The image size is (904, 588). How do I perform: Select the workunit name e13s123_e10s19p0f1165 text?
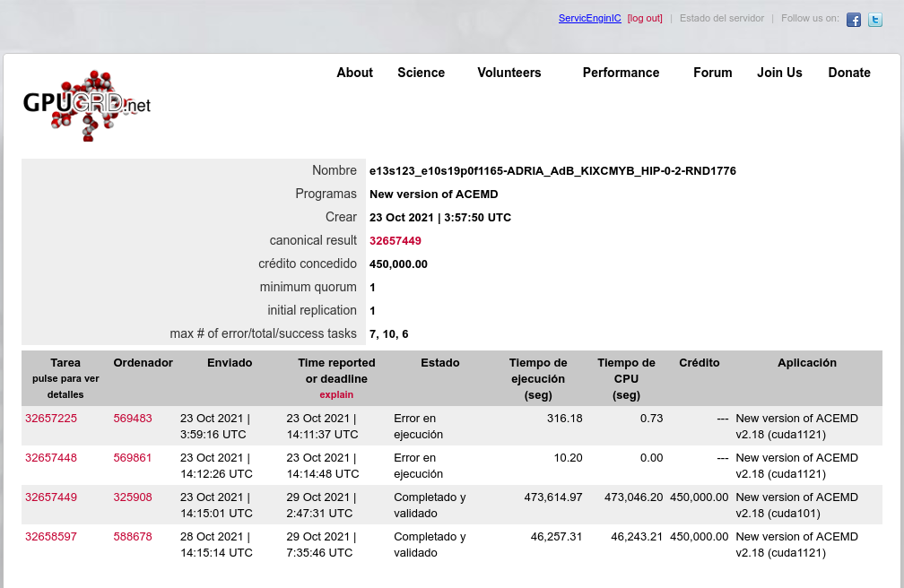(x=552, y=171)
